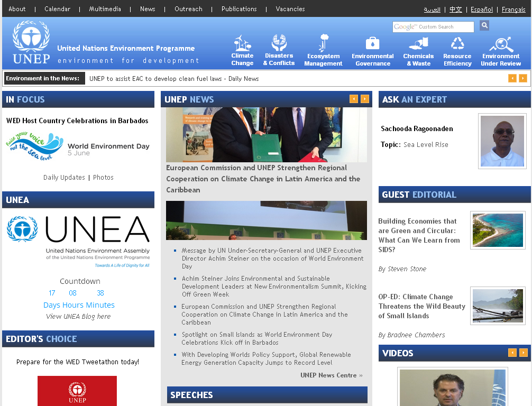
Task: Click the conference stage news photo
Action: (x=267, y=220)
